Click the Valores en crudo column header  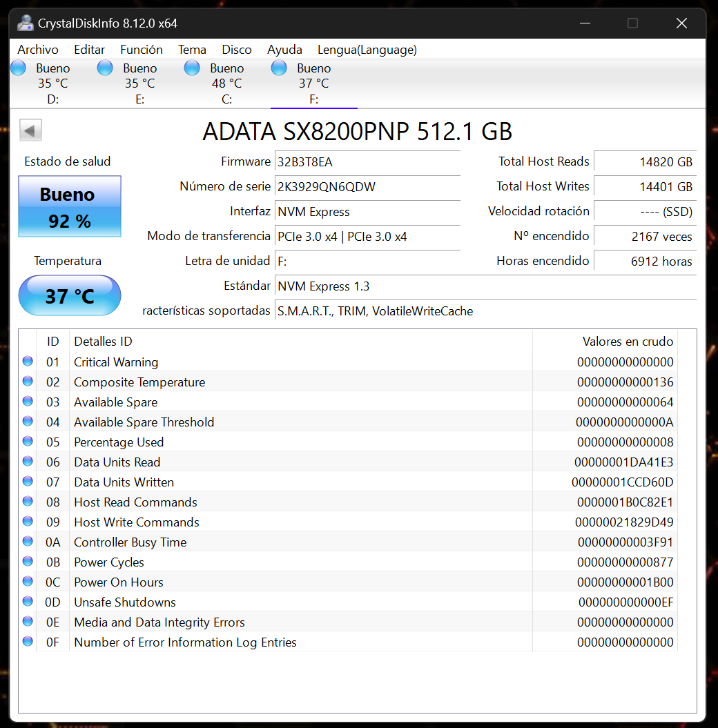click(628, 342)
